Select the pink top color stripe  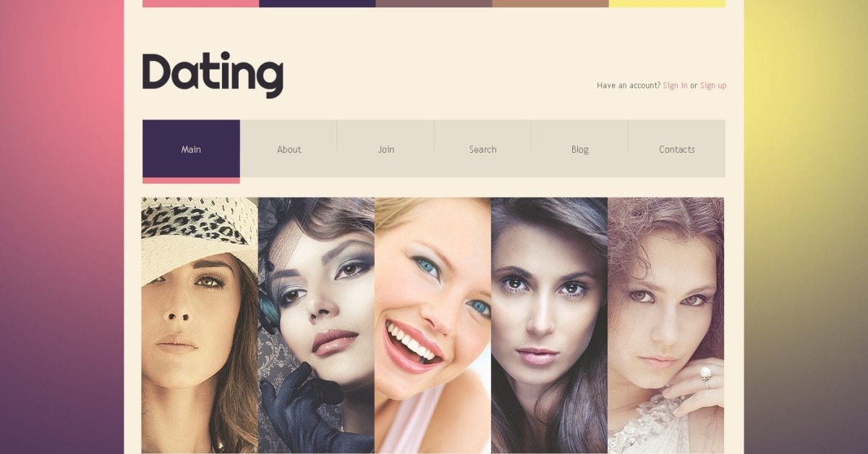click(200, 4)
